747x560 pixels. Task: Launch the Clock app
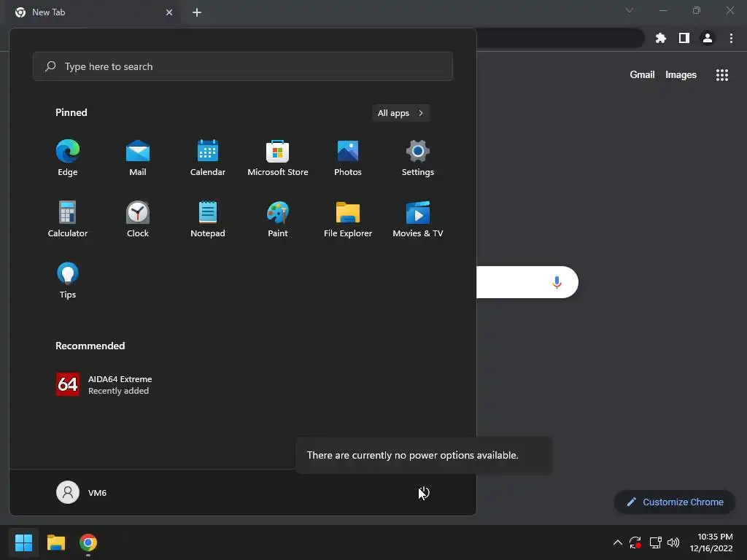(138, 219)
